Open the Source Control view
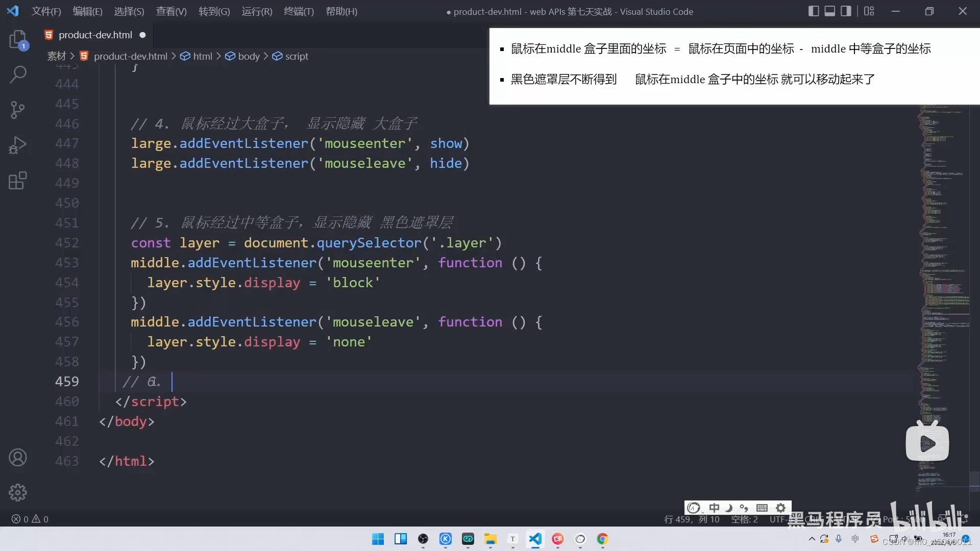The width and height of the screenshot is (980, 551). point(18,110)
